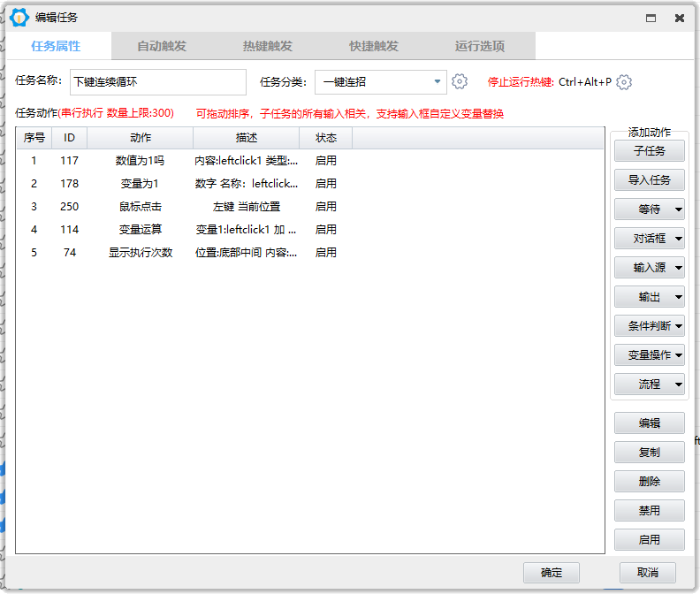Viewport: 700px width, 594px height.
Task: Open the 任务分类 dropdown list
Action: [x=437, y=82]
